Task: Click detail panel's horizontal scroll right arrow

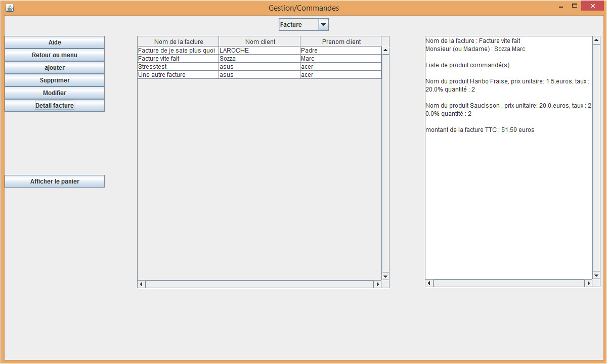Action: [588, 283]
